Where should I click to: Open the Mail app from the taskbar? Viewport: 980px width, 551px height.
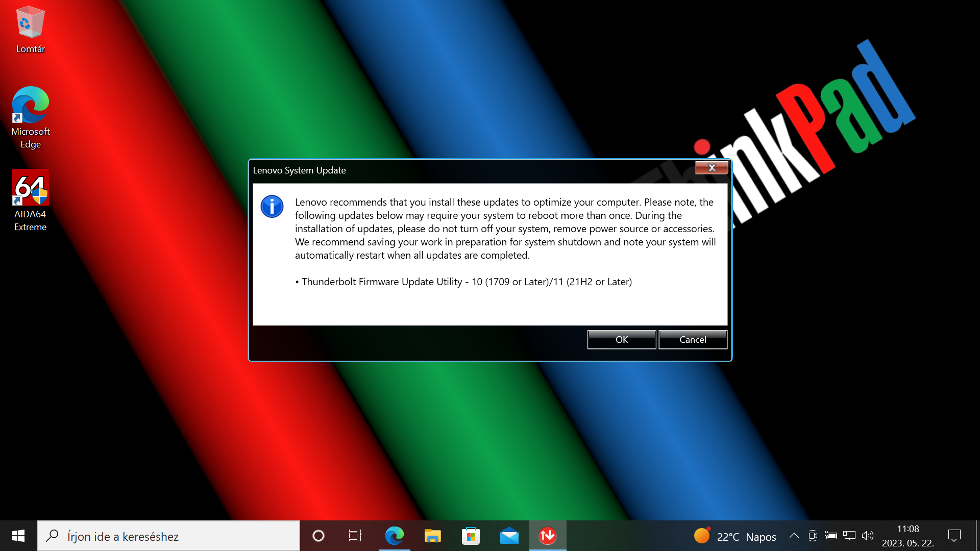click(509, 536)
